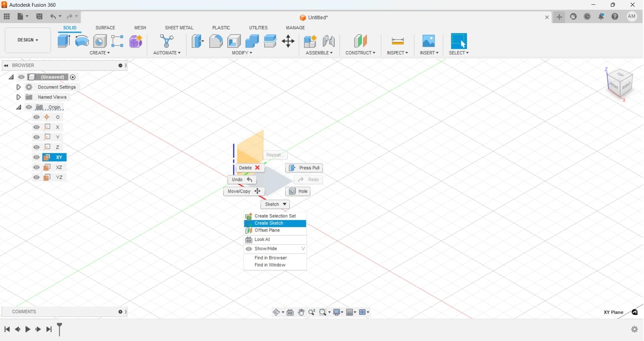The height and width of the screenshot is (341, 644).
Task: Switch to the SURFACE tab
Action: (105, 28)
